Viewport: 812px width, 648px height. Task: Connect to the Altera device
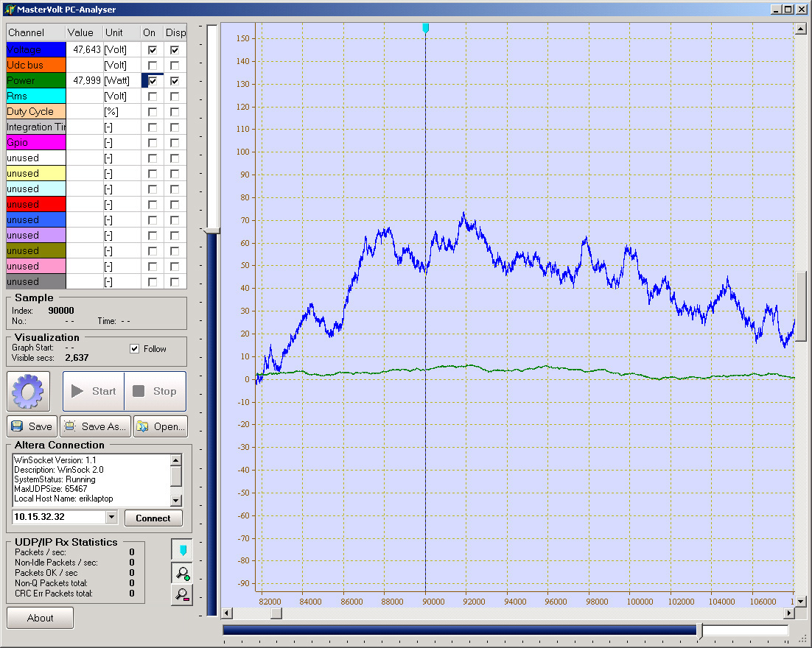pos(153,518)
